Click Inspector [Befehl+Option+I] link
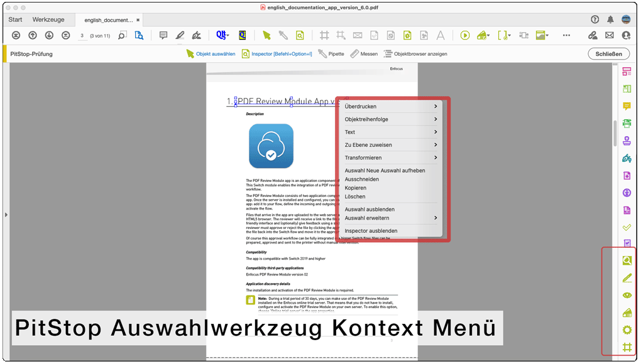This screenshot has height=364, width=641. point(277,54)
